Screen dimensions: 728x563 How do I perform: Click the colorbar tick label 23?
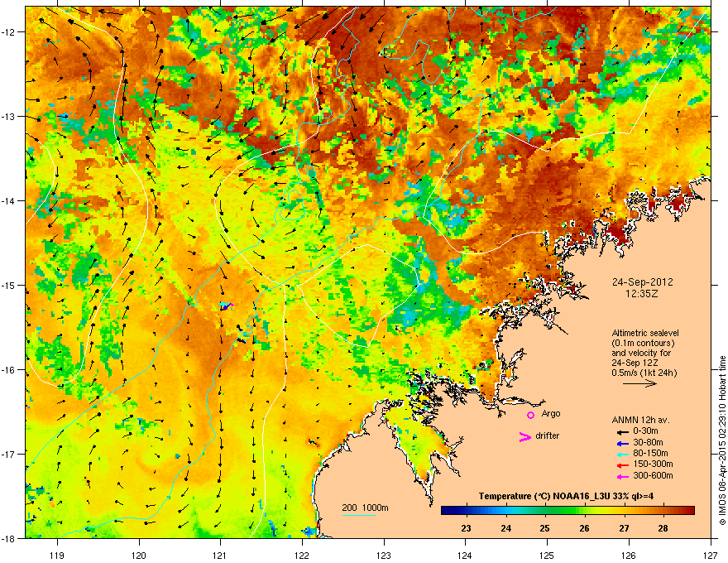click(x=466, y=528)
